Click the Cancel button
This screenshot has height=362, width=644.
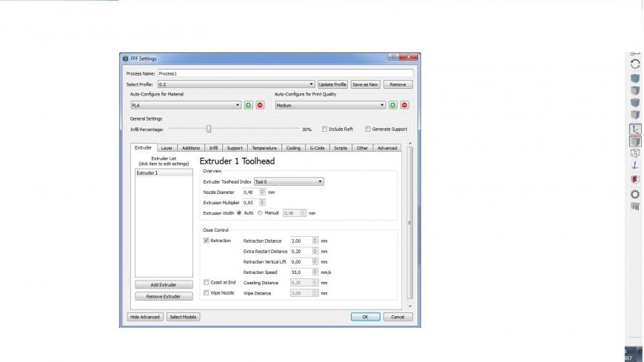point(398,317)
